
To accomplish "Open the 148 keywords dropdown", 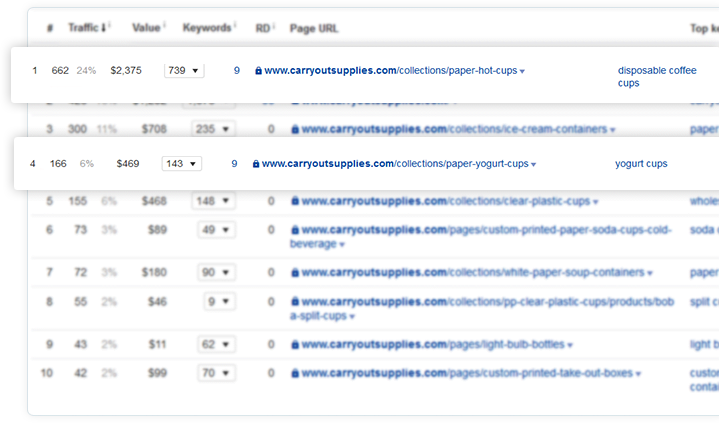I will coord(213,201).
